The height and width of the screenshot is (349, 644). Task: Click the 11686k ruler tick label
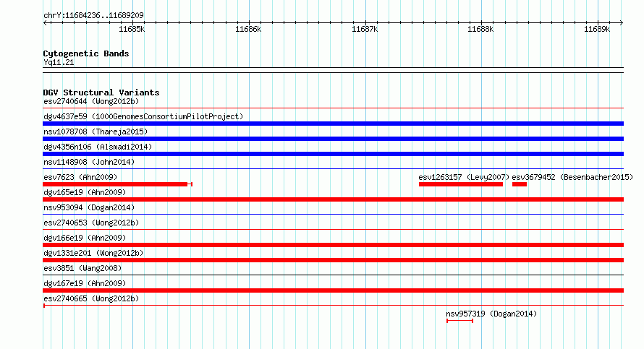(x=248, y=29)
